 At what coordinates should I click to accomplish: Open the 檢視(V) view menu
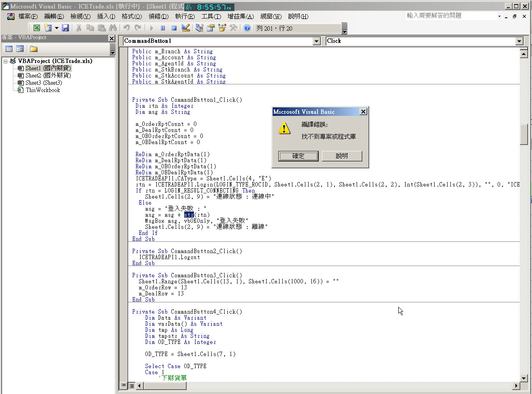[x=80, y=16]
